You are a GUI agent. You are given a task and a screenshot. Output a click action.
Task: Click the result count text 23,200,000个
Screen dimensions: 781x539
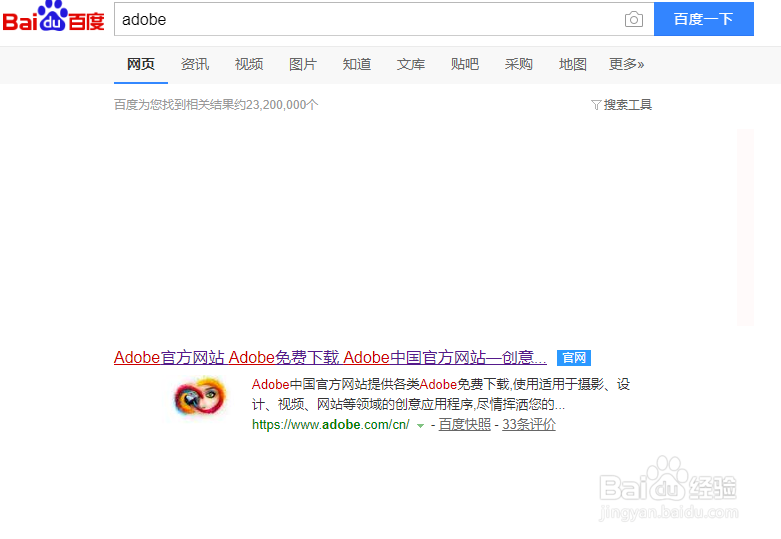coord(282,105)
